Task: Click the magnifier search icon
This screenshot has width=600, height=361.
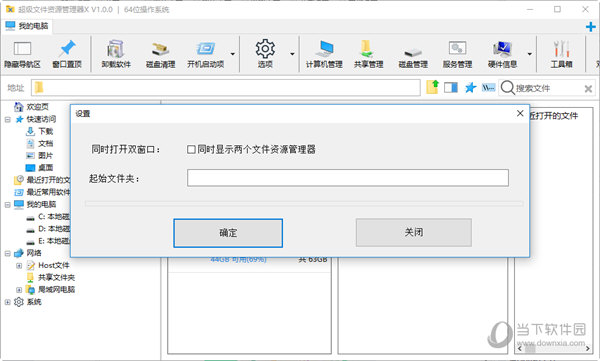Action: pyautogui.click(x=507, y=88)
